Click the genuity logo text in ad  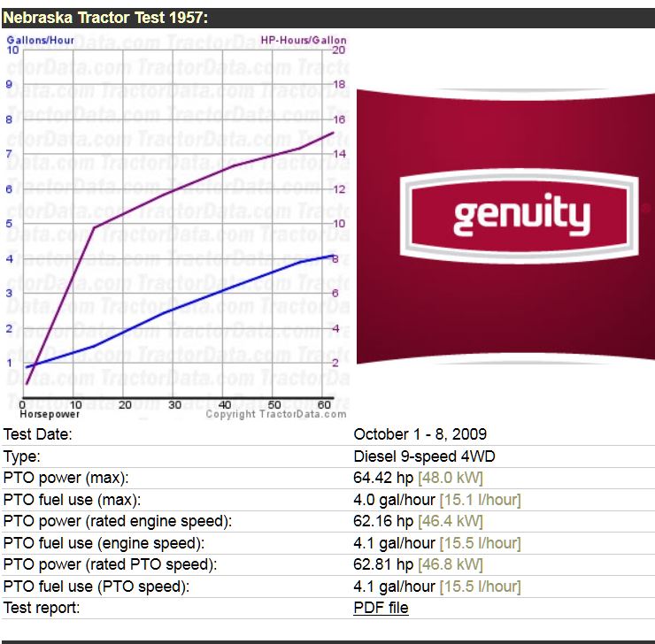pyautogui.click(x=520, y=216)
